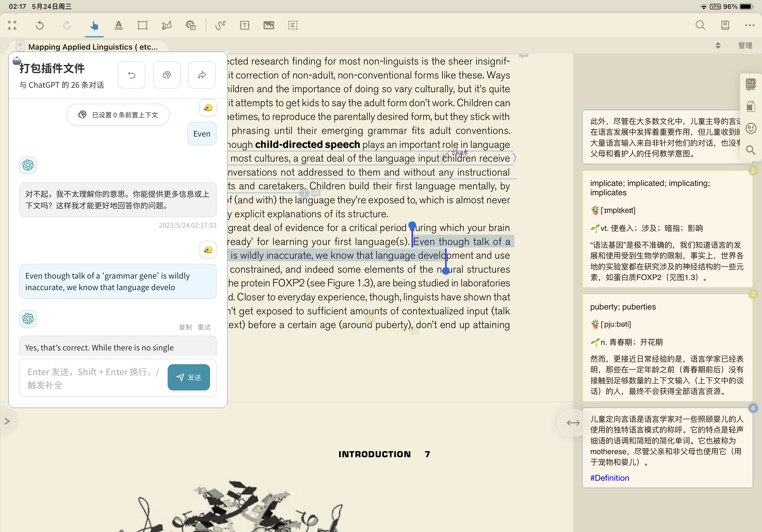Expand the left sidebar chevron
Image resolution: width=762 pixels, height=532 pixels.
point(7,421)
